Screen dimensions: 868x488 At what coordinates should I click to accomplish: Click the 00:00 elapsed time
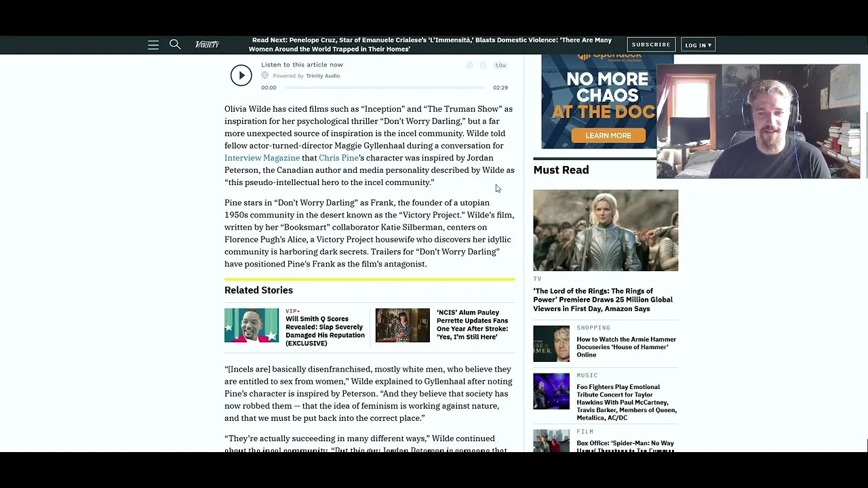269,87
